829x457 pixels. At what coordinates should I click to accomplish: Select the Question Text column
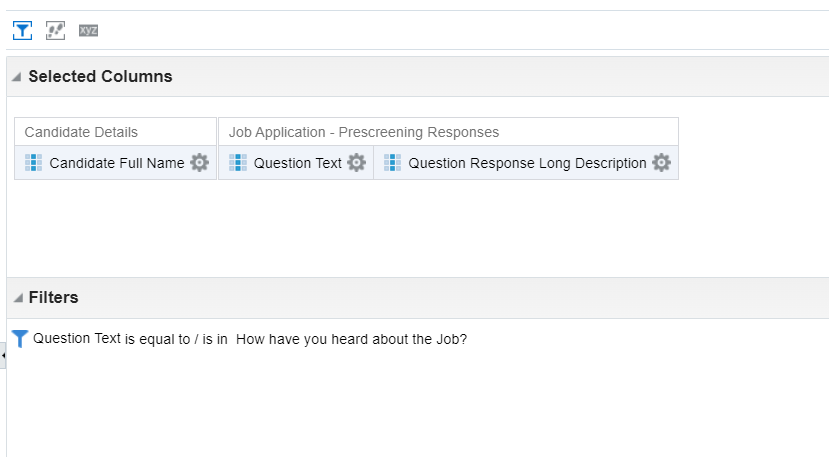(298, 163)
